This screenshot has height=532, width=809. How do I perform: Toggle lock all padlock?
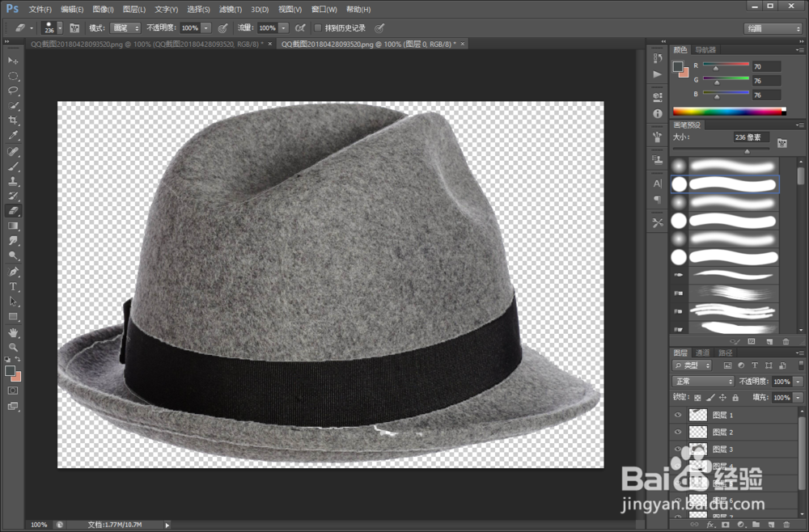pos(735,398)
